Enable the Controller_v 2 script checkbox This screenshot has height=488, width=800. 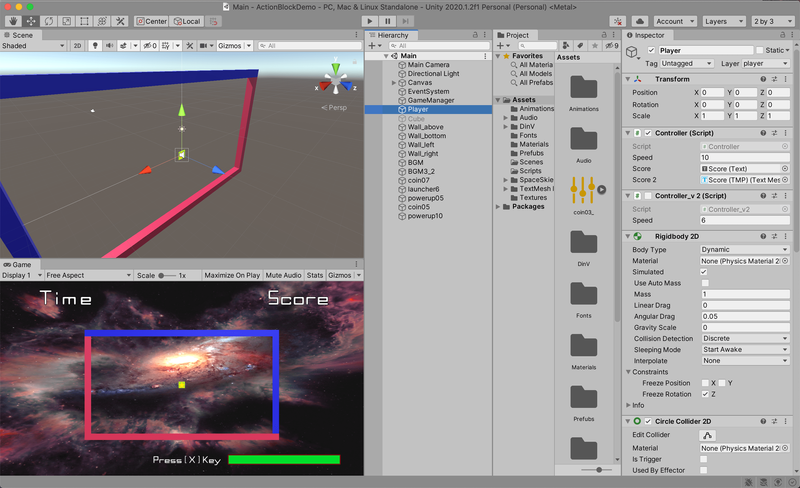(x=648, y=196)
